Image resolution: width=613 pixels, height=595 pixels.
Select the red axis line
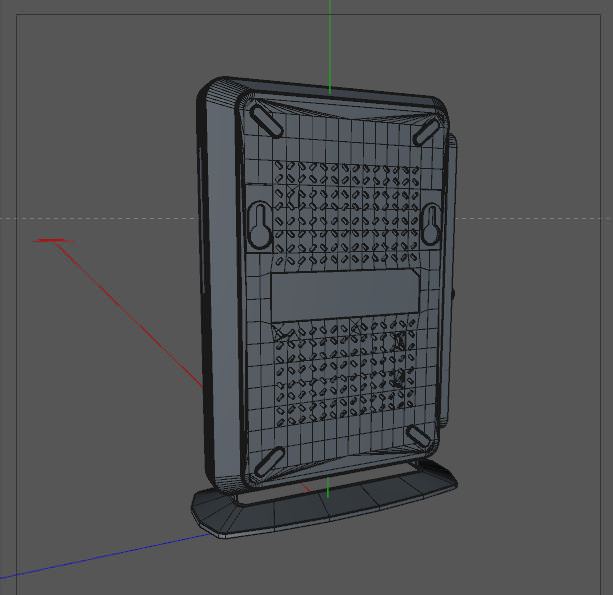pos(129,315)
